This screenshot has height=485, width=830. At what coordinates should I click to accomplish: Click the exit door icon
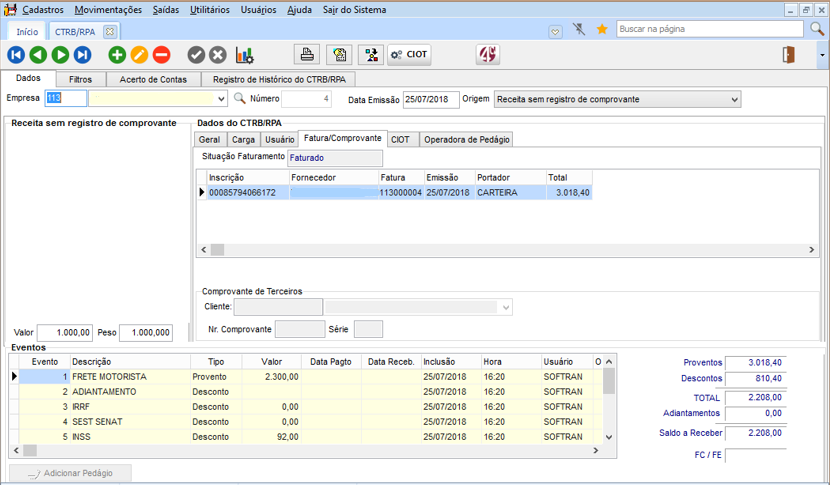tap(789, 55)
